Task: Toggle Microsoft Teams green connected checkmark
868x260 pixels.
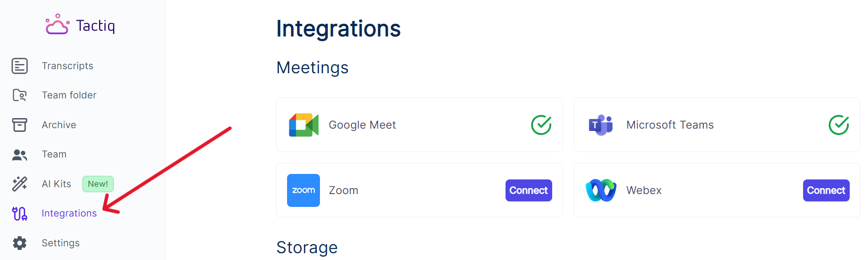Action: (x=839, y=125)
